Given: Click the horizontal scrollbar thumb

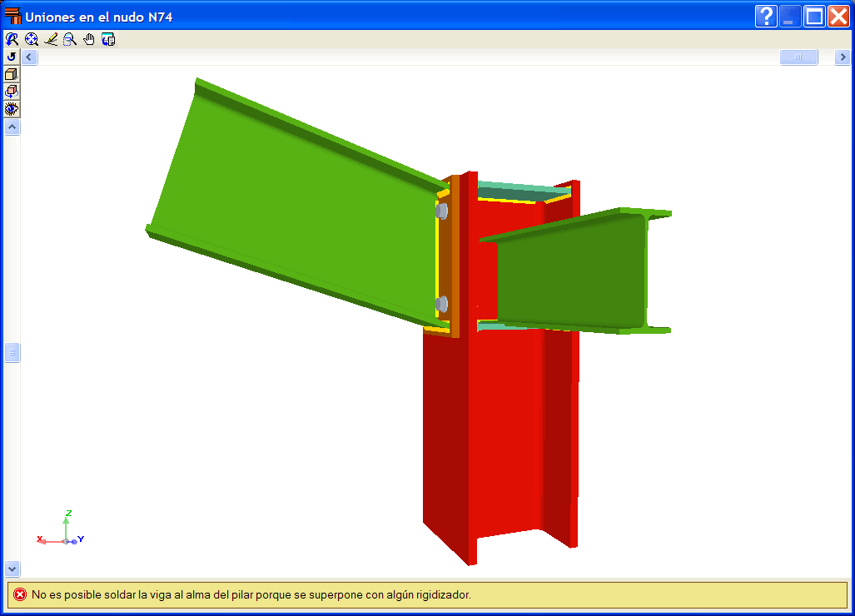Looking at the screenshot, I should coord(799,57).
